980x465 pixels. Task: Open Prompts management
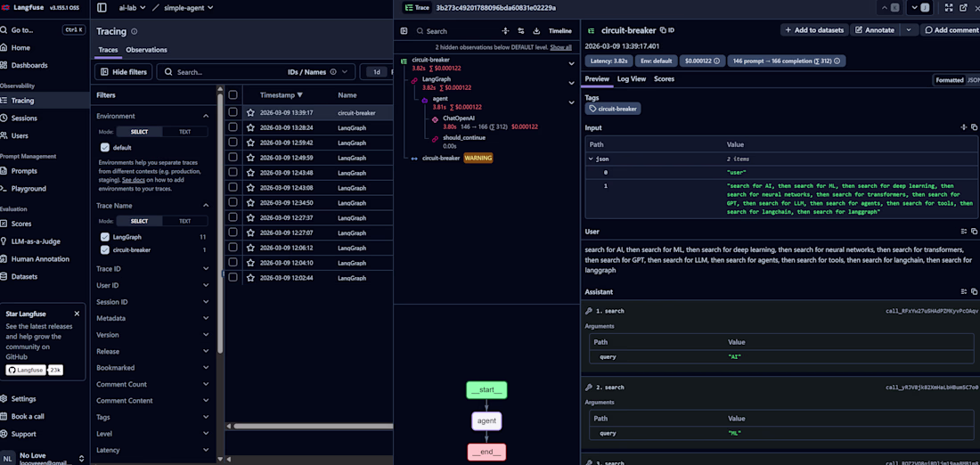pyautogui.click(x=24, y=171)
